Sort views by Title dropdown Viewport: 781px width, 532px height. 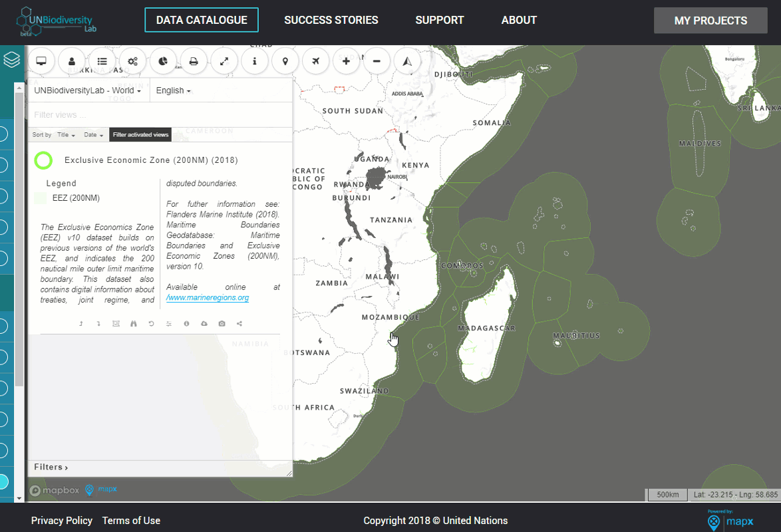point(66,135)
